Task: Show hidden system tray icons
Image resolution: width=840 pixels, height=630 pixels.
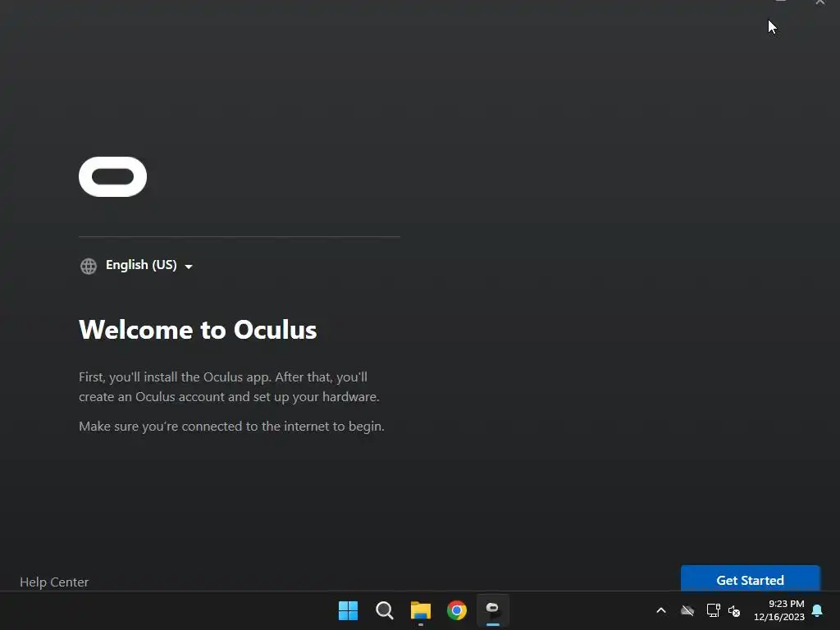Action: [661, 610]
